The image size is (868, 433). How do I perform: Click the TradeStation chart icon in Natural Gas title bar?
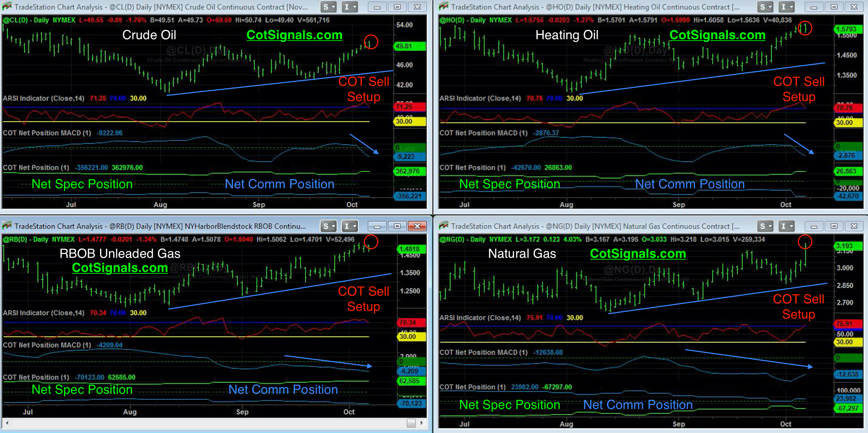coord(444,226)
